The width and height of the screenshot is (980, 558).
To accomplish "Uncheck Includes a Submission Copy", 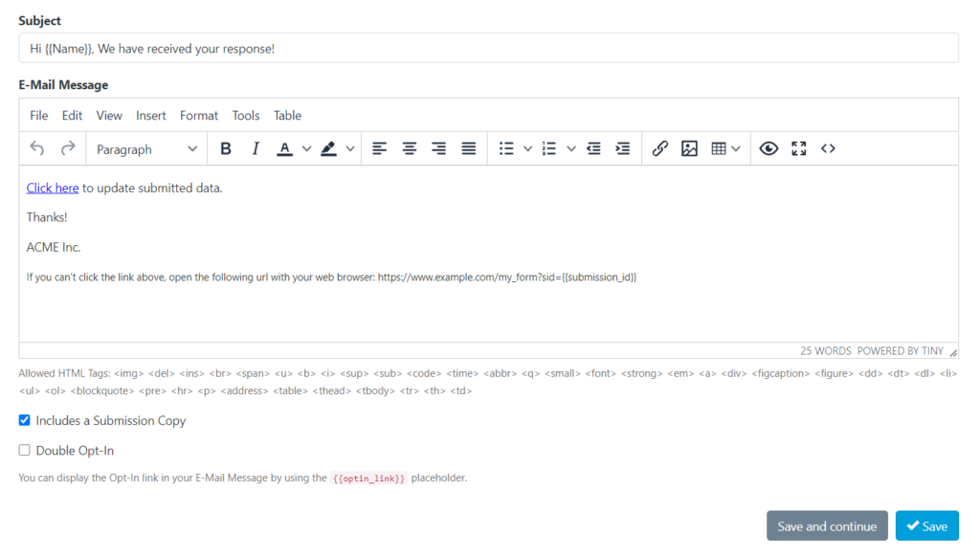I will (x=25, y=420).
